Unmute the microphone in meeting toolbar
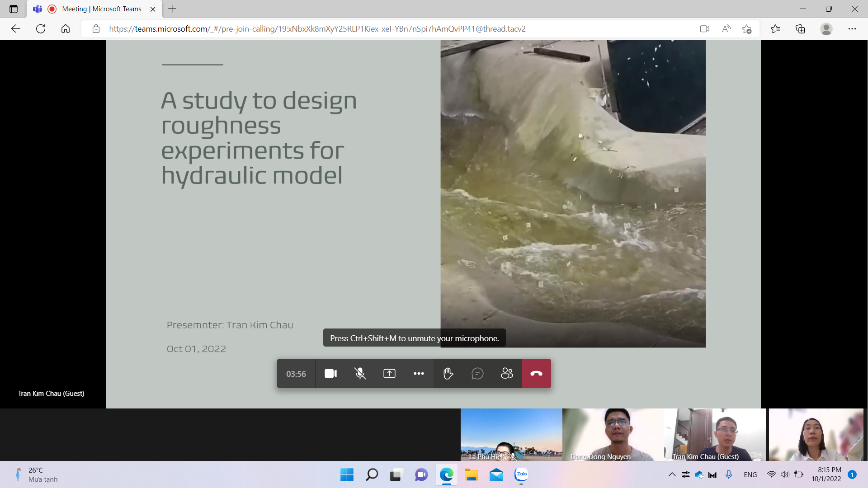Screen dimensions: 868x488 pos(360,374)
